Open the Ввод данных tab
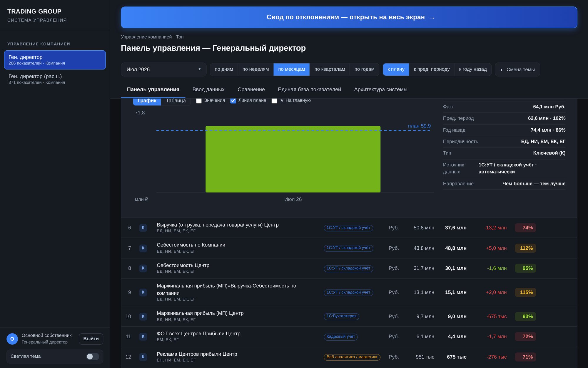 (208, 89)
